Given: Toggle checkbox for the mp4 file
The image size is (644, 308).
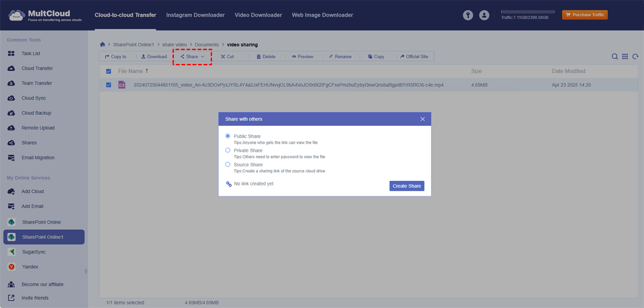Looking at the screenshot, I should coord(109,85).
